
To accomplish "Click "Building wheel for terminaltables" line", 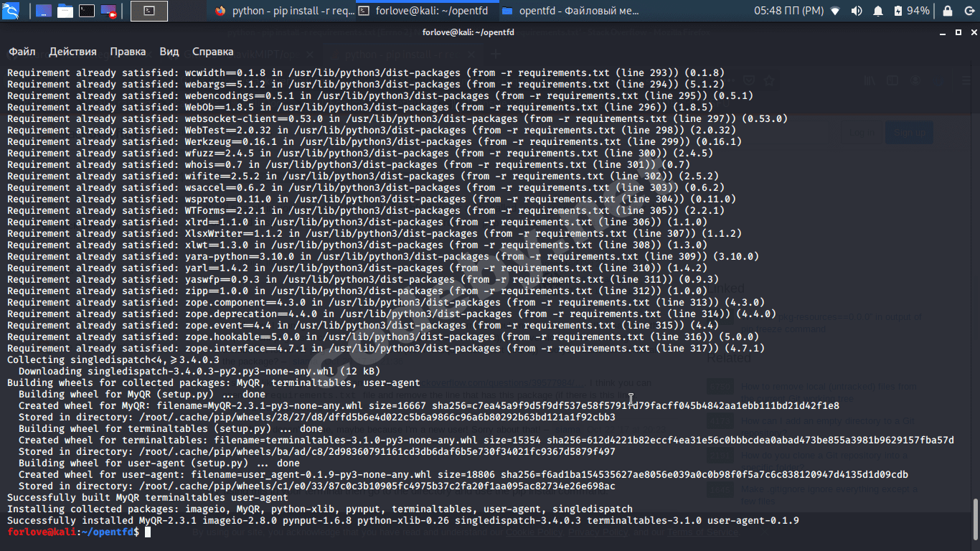I will point(171,429).
